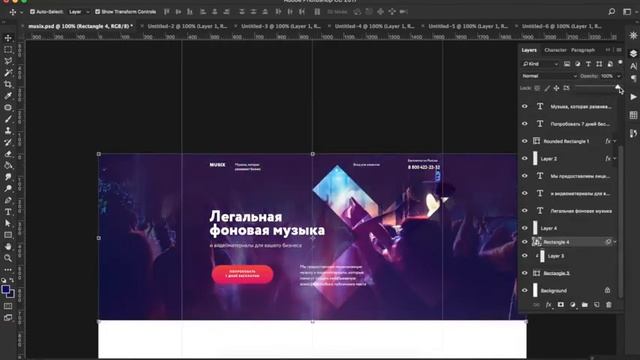
Task: Click the Fill slider handle in Layers panel
Action: [x=618, y=87]
